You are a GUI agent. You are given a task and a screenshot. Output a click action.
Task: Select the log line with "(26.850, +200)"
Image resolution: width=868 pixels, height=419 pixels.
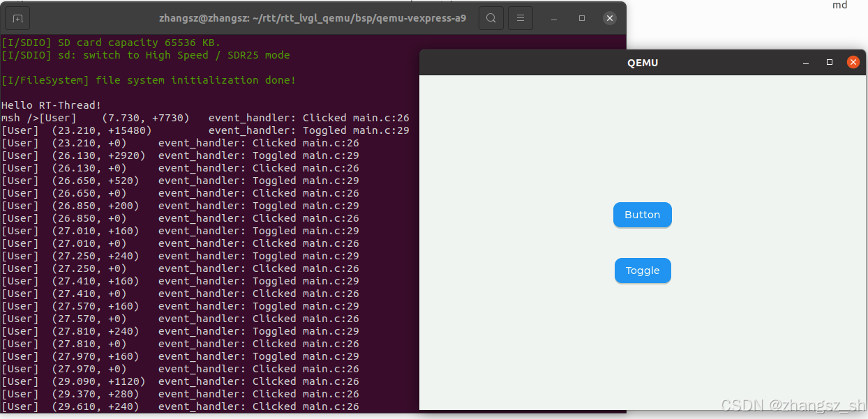tap(180, 206)
